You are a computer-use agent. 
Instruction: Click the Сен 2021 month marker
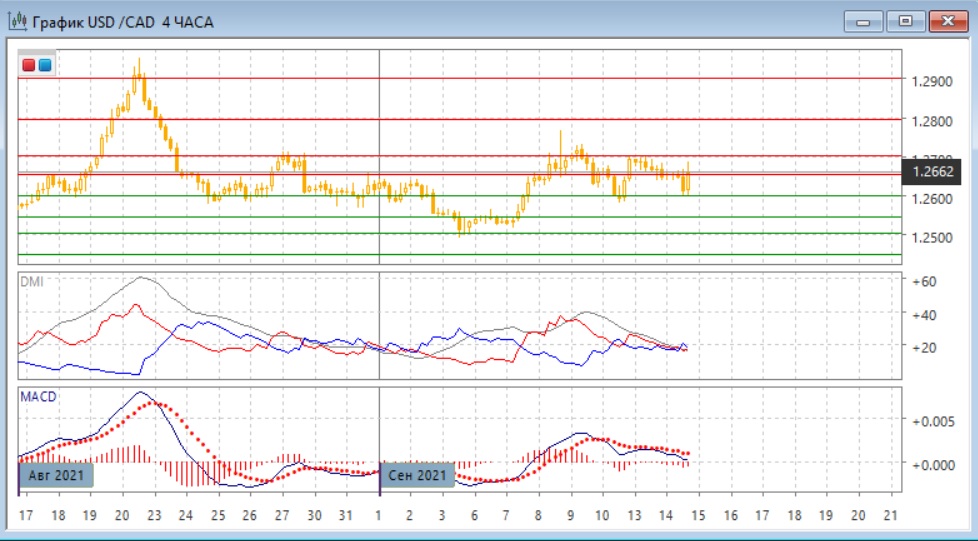point(418,474)
